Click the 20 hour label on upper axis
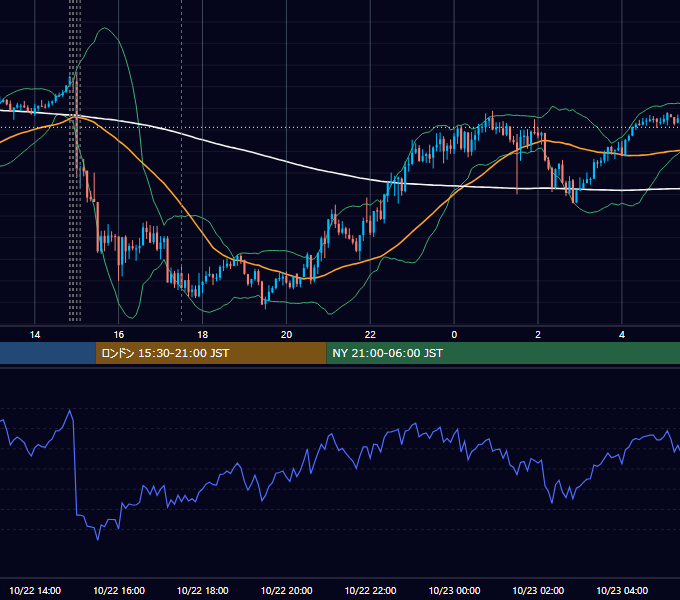Viewport: 680px width, 600px height. click(286, 335)
